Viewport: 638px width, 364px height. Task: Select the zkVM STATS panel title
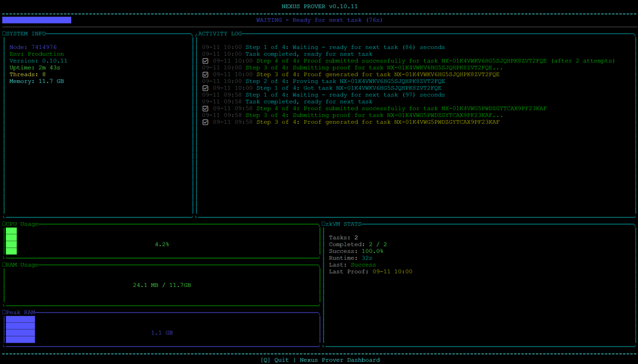point(343,224)
